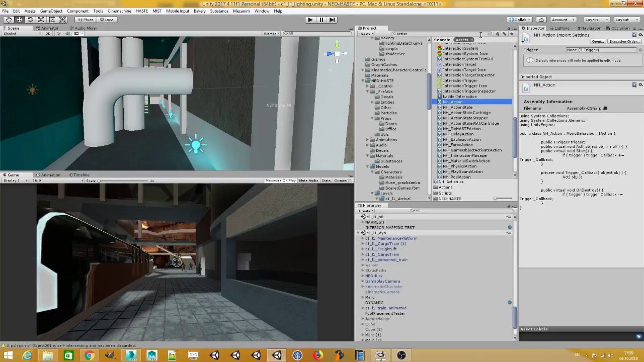Start Play mode with the Play button
Screen dimensions: 644x362
point(310,20)
